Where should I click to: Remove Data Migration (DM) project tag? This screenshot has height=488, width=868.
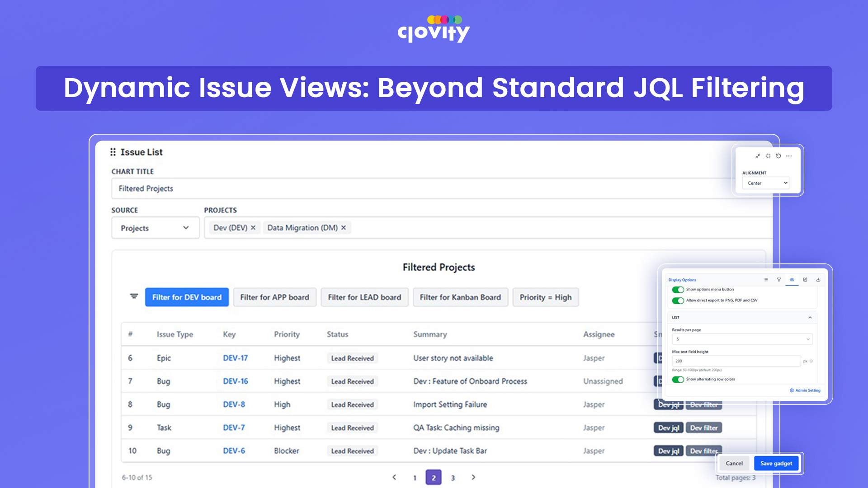(x=344, y=228)
